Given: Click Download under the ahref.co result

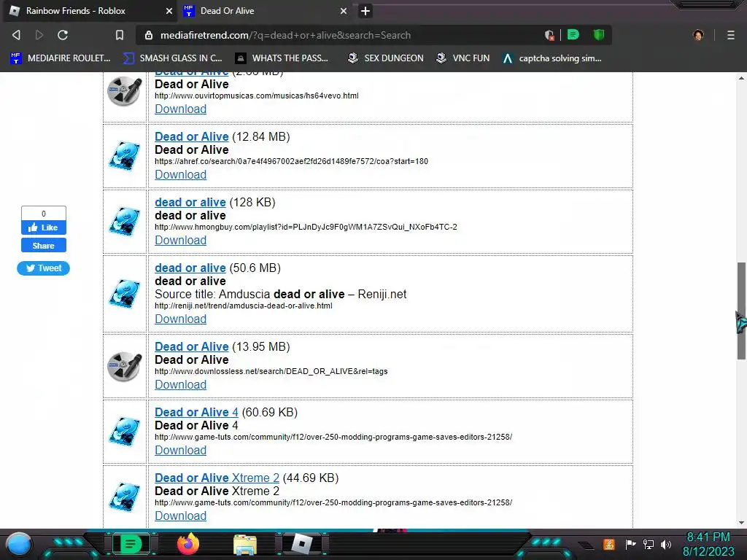Looking at the screenshot, I should (181, 175).
